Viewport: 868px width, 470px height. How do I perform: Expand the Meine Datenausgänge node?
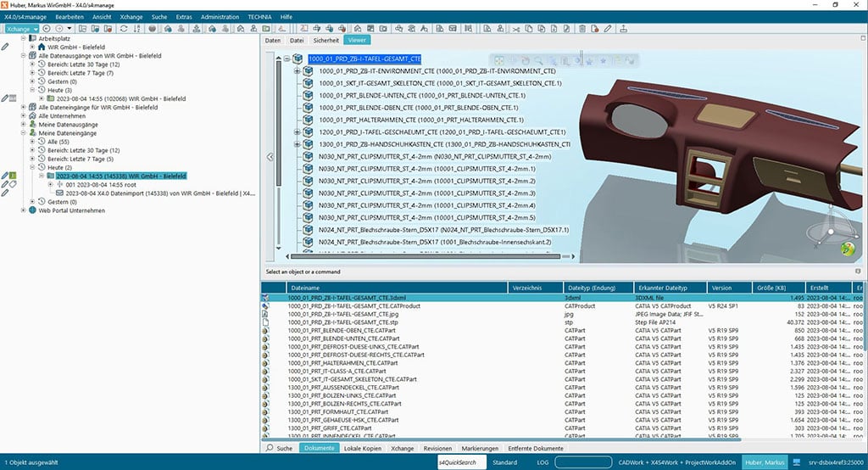[23, 125]
